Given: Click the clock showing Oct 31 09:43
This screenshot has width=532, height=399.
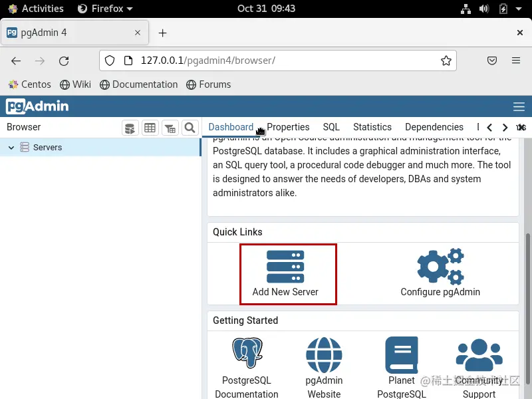Looking at the screenshot, I should 266,9.
